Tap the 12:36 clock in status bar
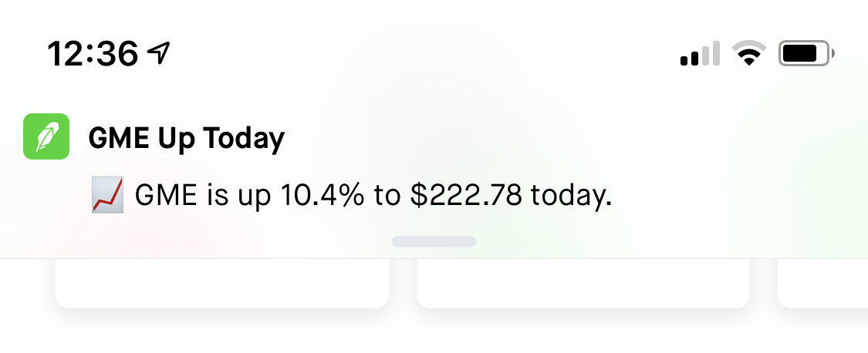The image size is (868, 353). tap(93, 54)
